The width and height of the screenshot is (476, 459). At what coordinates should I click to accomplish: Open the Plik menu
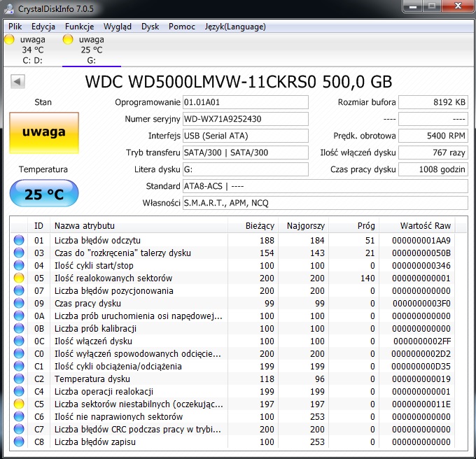click(x=15, y=27)
